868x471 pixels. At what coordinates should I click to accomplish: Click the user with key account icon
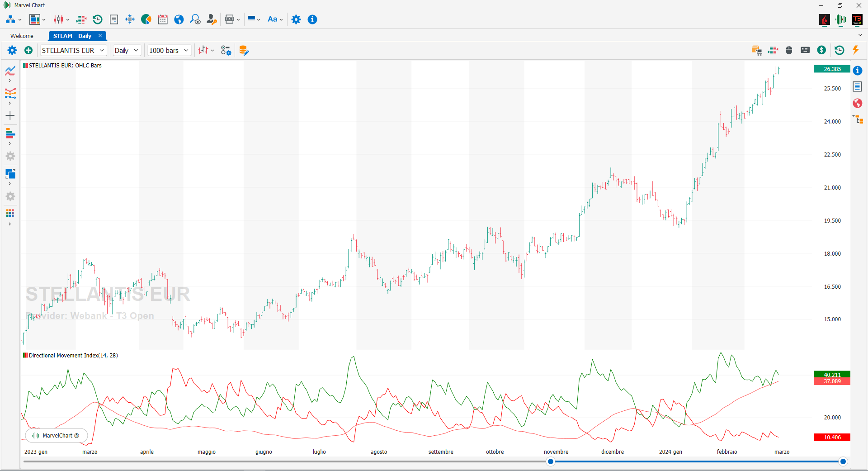coord(212,19)
